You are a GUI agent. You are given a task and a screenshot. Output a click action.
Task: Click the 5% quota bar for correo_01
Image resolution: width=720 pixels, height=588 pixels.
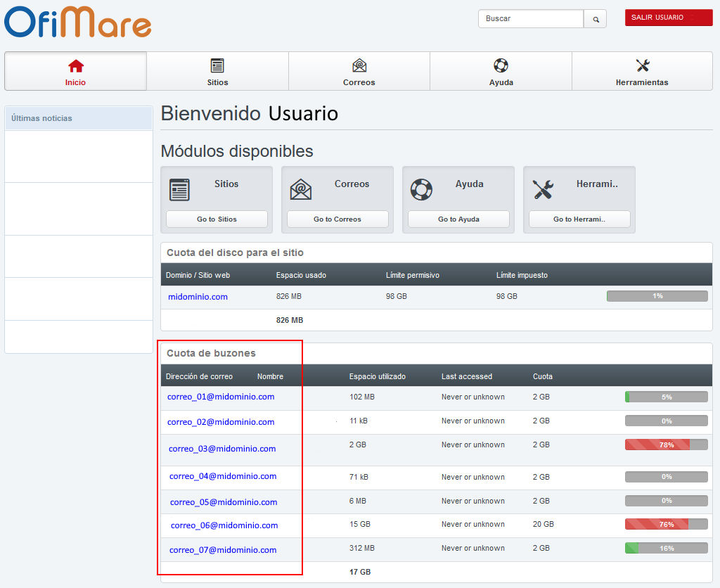click(x=667, y=397)
